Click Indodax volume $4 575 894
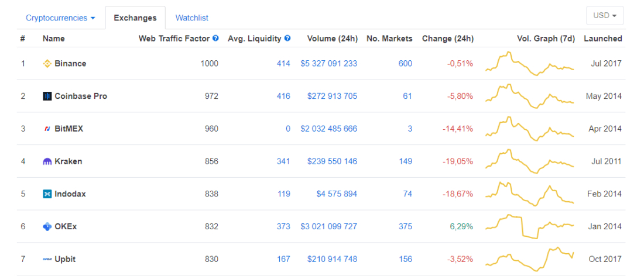This screenshot has width=644, height=276. coord(337,194)
